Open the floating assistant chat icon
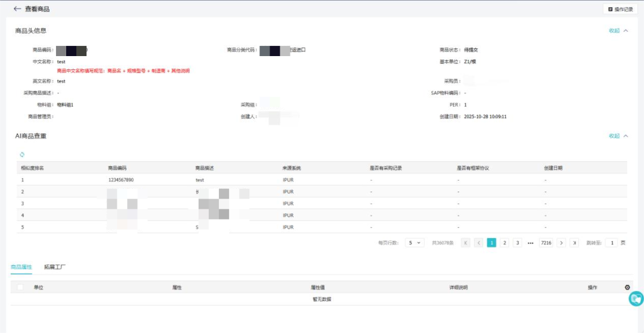The height and width of the screenshot is (333, 644). click(x=636, y=298)
